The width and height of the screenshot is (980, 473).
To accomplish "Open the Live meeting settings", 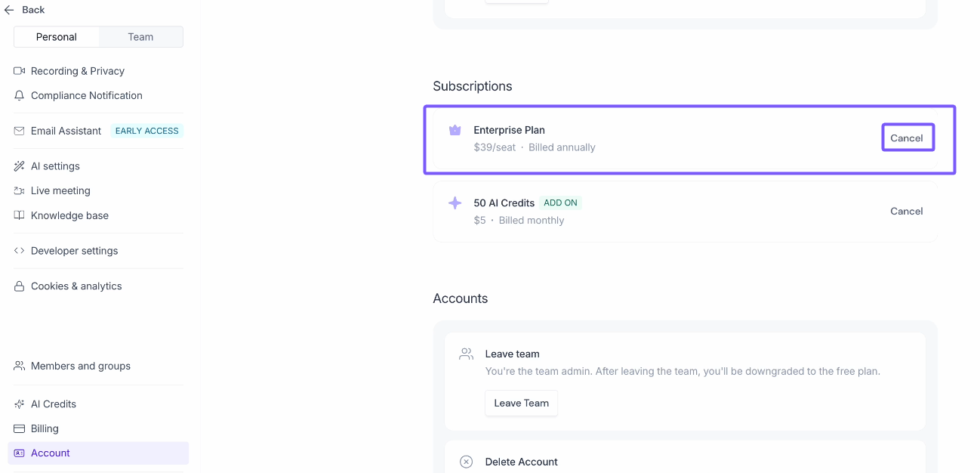I will (x=60, y=191).
